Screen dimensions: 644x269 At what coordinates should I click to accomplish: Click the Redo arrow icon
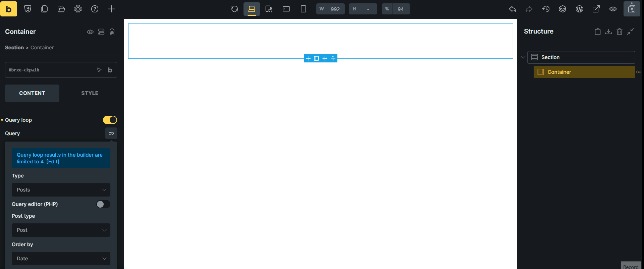529,9
